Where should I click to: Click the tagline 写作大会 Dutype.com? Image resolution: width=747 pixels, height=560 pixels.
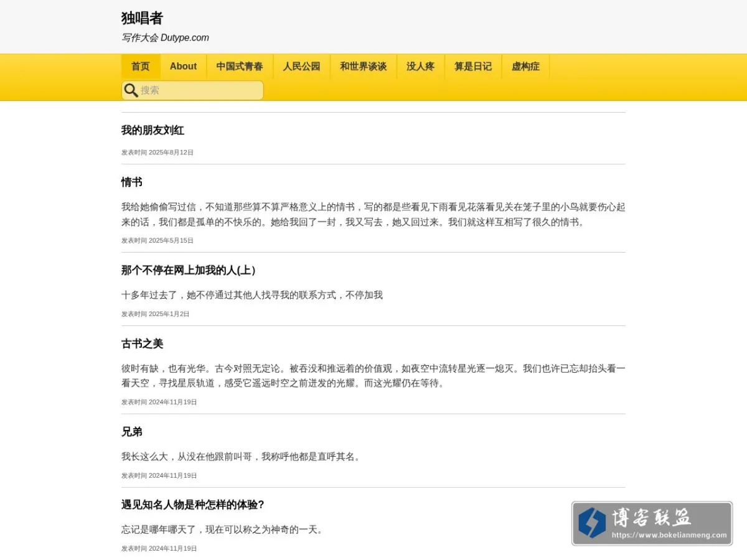click(x=165, y=38)
